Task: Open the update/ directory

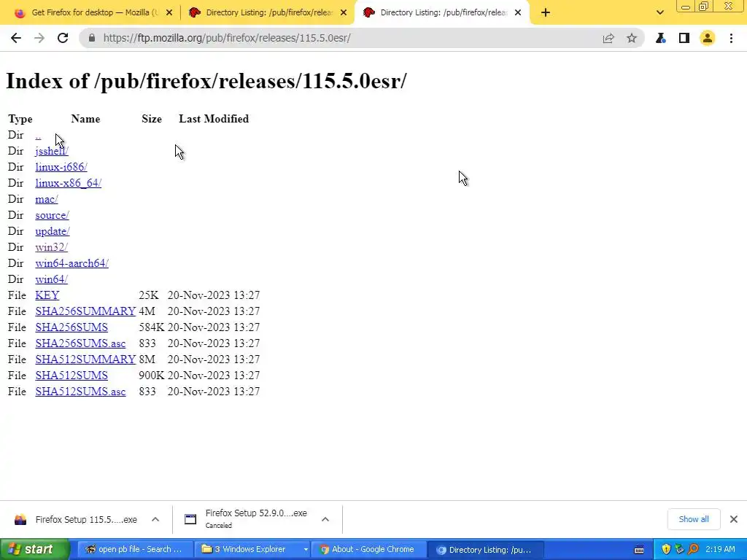Action: (x=53, y=231)
